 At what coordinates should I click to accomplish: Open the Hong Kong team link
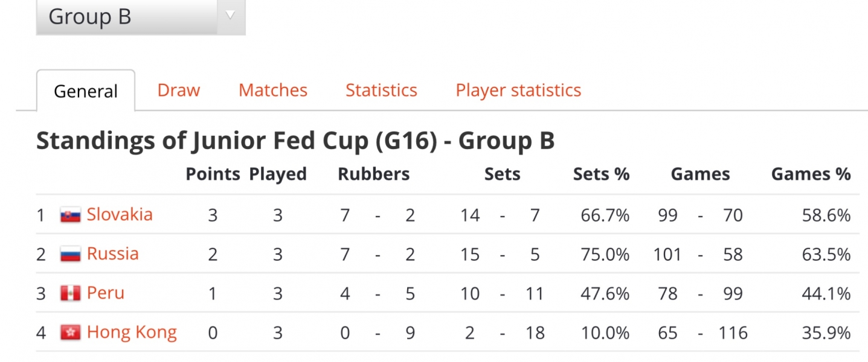click(132, 332)
